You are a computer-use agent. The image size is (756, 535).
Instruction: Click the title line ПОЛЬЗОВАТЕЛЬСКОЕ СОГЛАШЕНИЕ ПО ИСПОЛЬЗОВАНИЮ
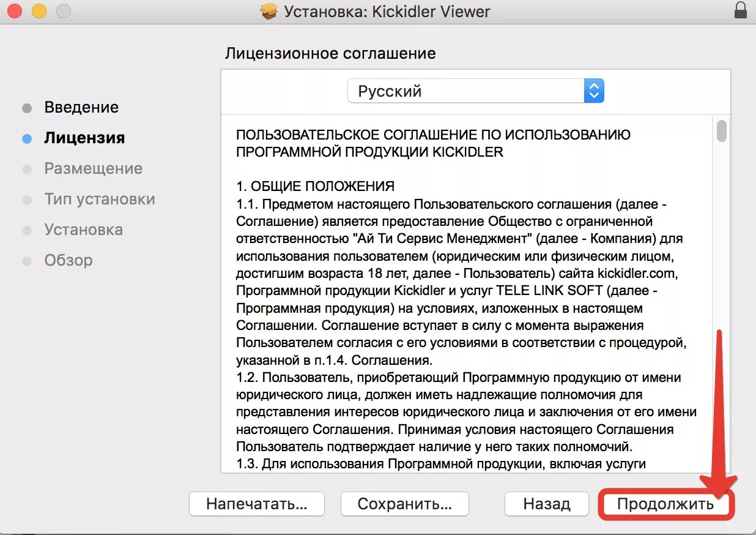434,135
